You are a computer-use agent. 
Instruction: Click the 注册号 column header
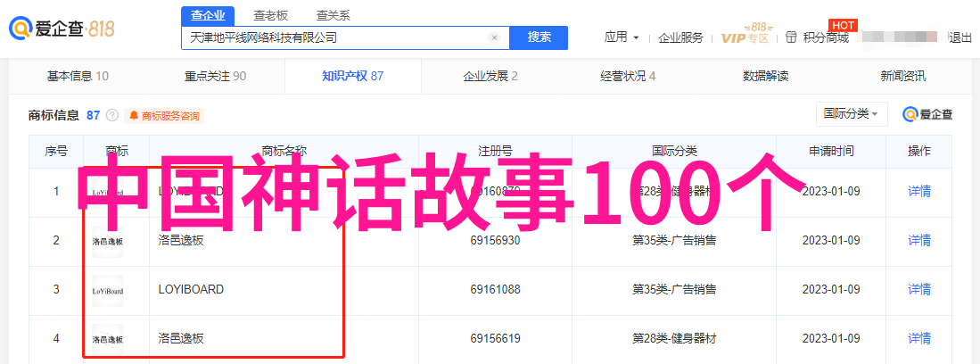[x=496, y=152]
